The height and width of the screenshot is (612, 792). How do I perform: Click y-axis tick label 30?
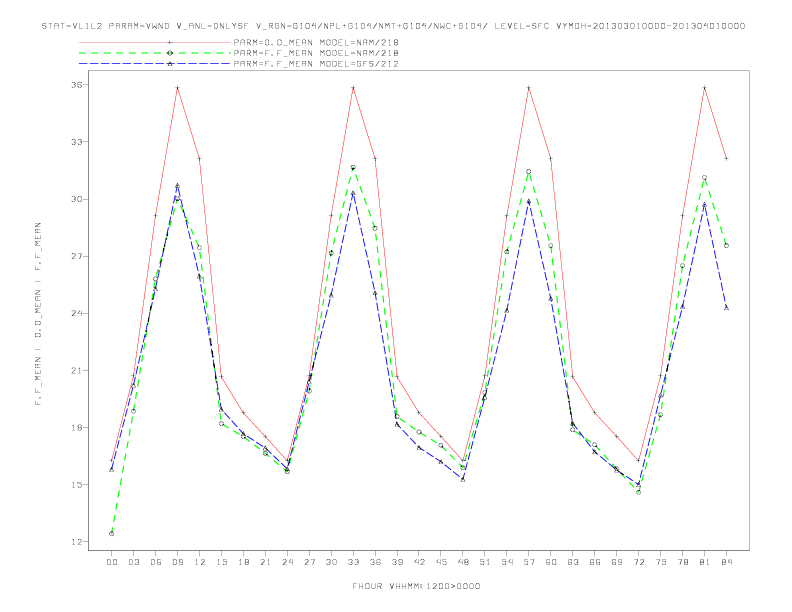pyautogui.click(x=77, y=199)
